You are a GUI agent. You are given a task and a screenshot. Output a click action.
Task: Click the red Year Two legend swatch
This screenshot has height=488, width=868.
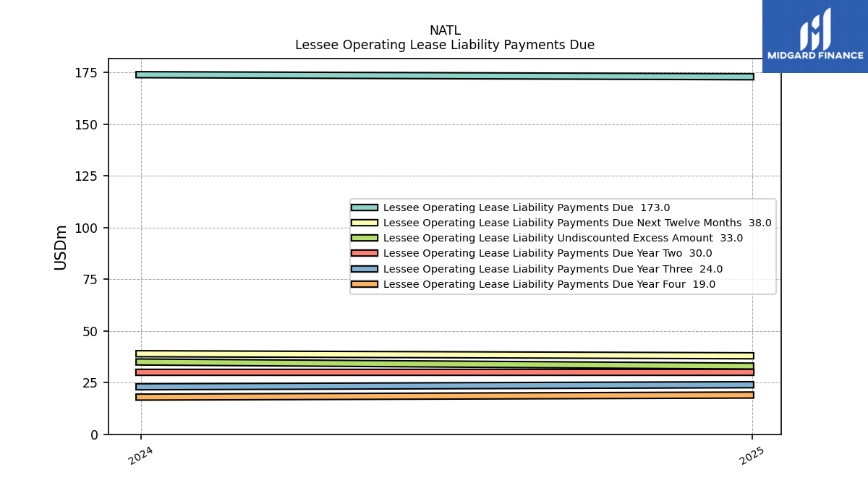[x=365, y=253]
